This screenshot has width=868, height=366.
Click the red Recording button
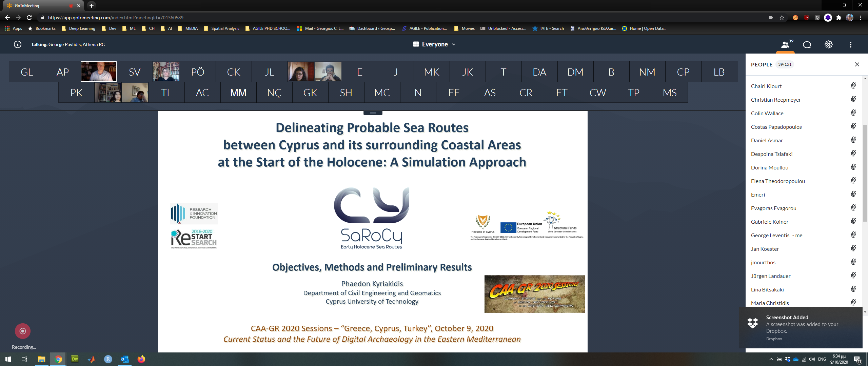(23, 331)
